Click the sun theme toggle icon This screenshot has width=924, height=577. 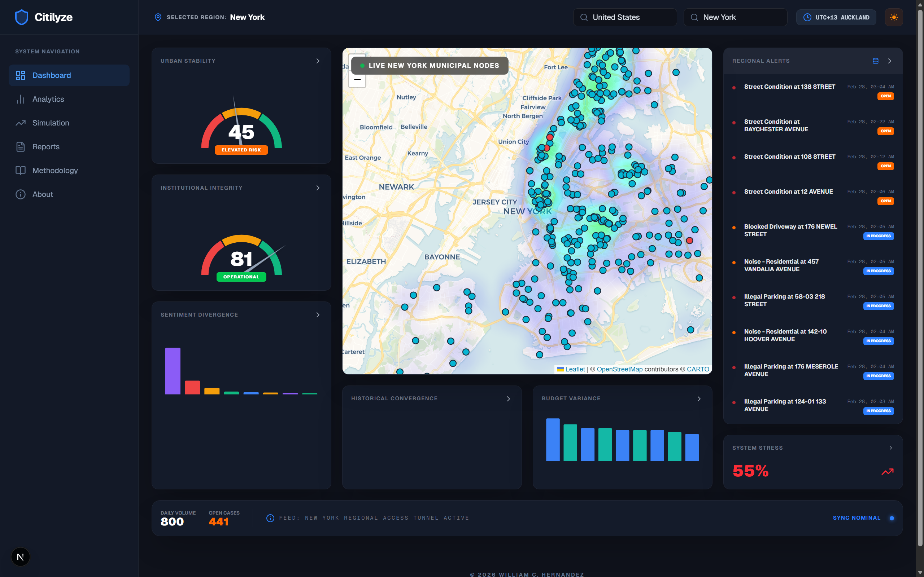point(893,17)
